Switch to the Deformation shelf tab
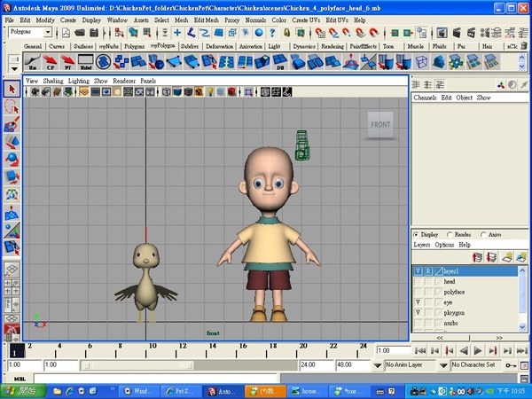The image size is (532, 399). click(220, 46)
